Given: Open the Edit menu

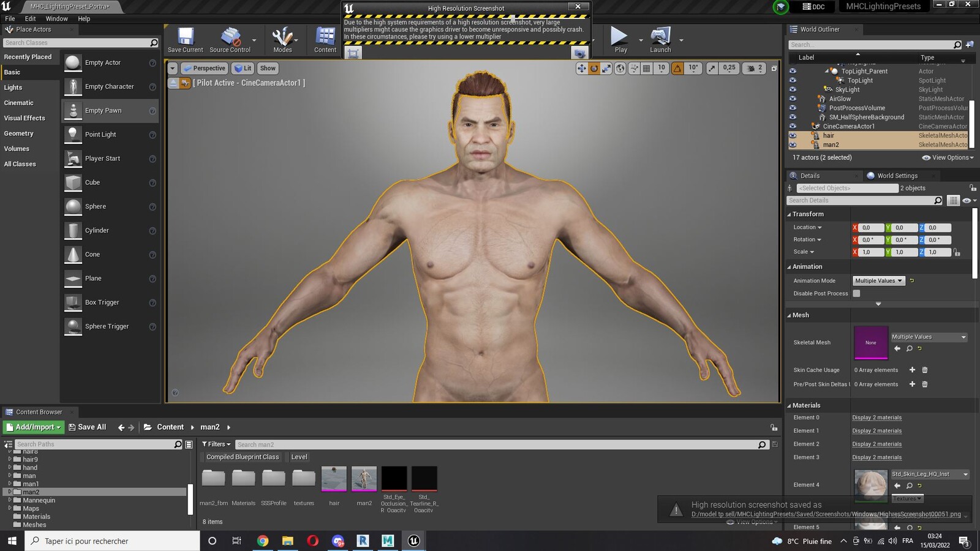Looking at the screenshot, I should (30, 19).
